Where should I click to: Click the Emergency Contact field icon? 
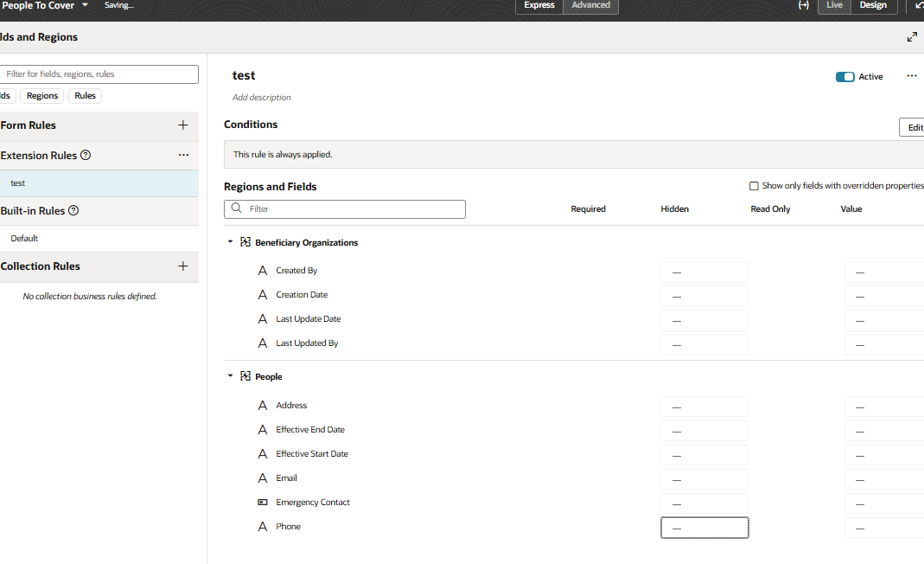[x=263, y=502]
